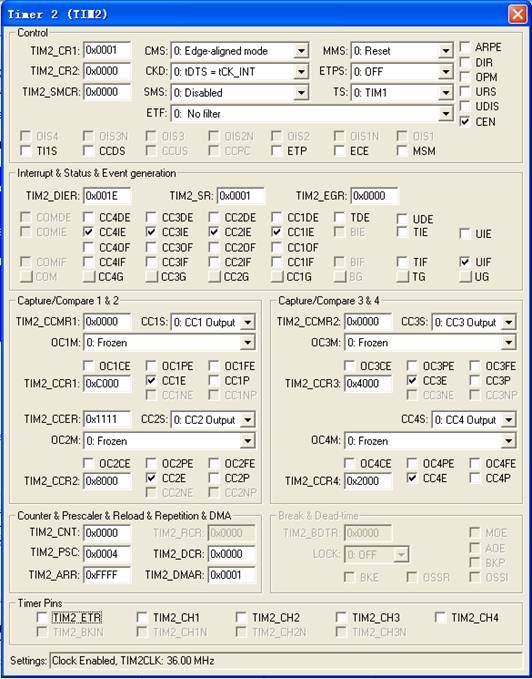Click the TG trigger generation button
The image size is (532, 679).
pos(403,277)
